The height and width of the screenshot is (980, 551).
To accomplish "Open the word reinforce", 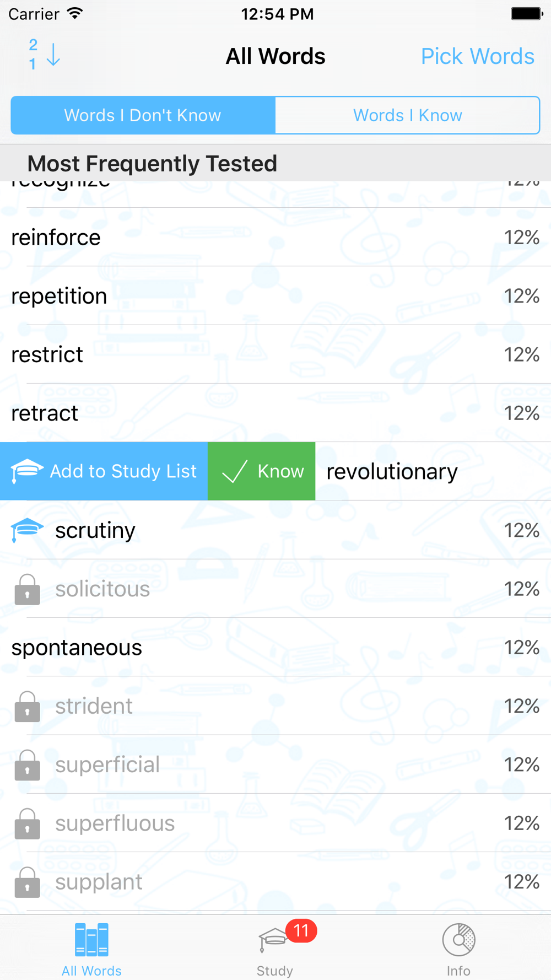I will pos(275,238).
